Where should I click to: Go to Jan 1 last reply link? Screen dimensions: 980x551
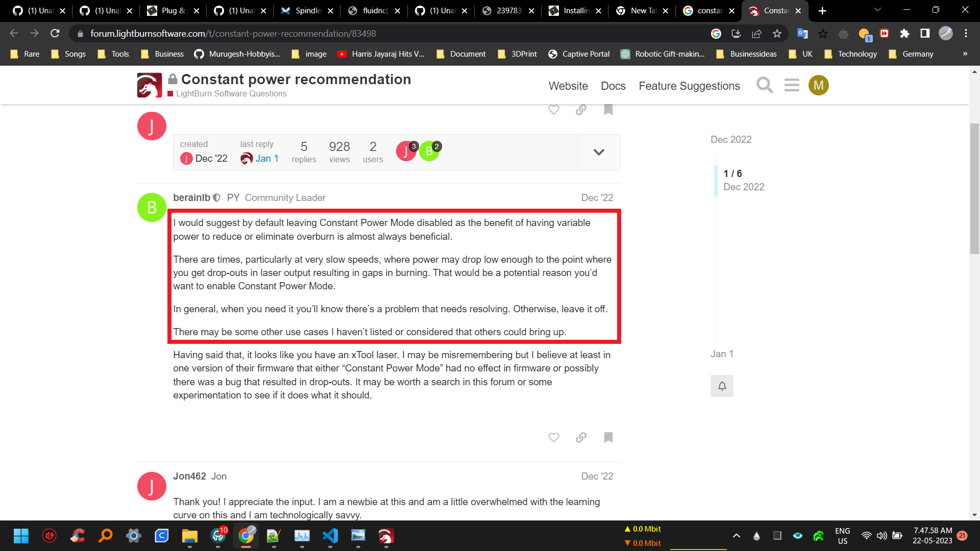(x=266, y=158)
